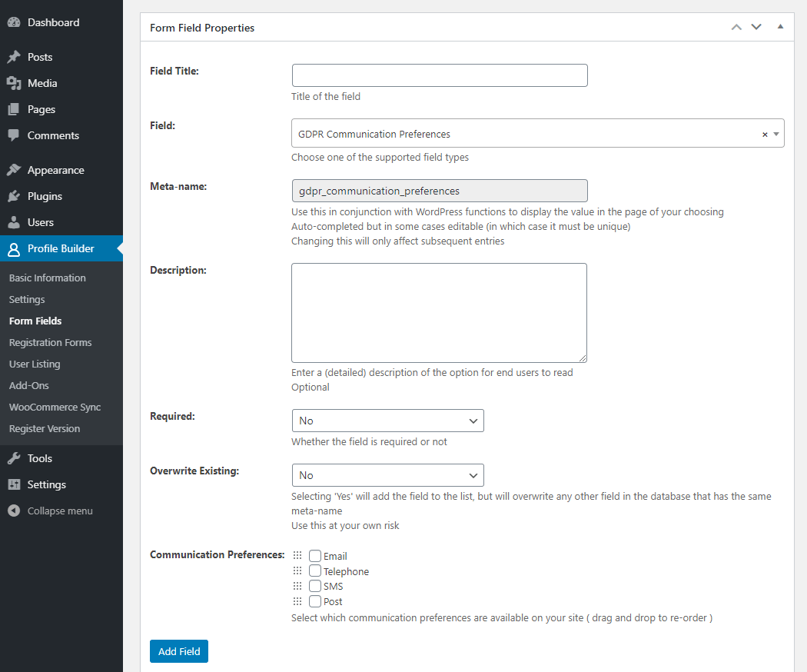Click the Pages icon in sidebar

(14, 109)
